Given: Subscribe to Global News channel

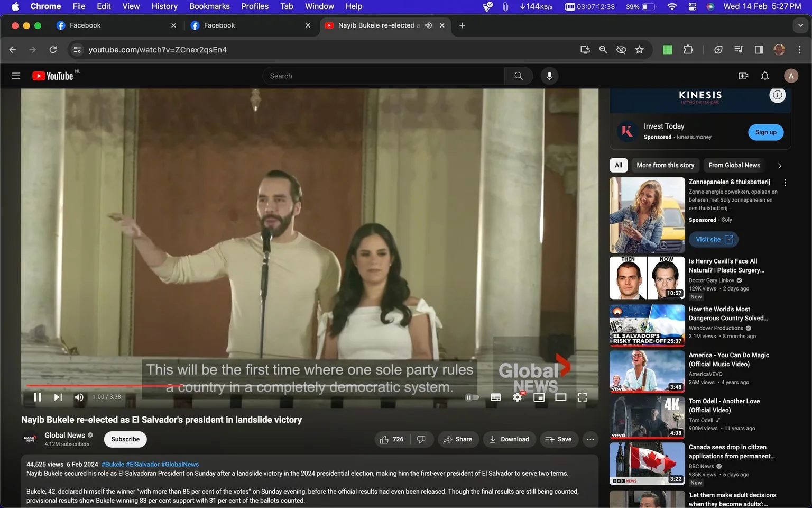Looking at the screenshot, I should (x=125, y=439).
